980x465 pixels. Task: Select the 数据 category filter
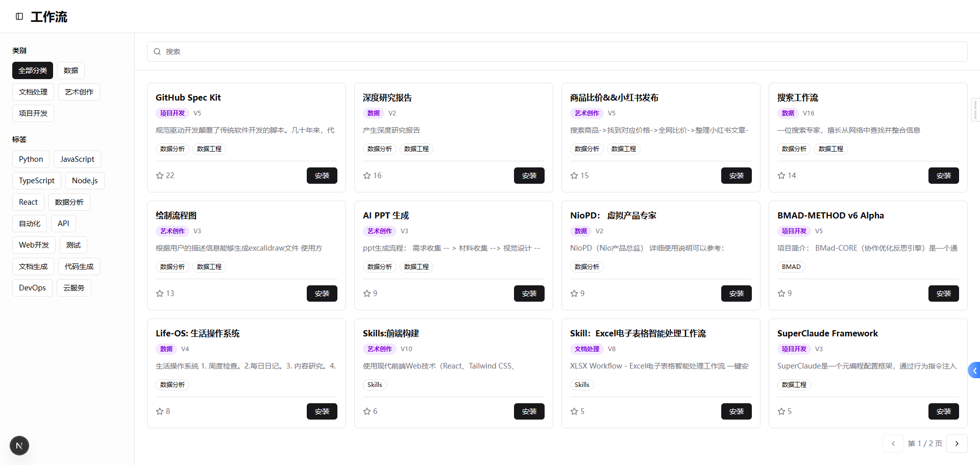pos(71,70)
